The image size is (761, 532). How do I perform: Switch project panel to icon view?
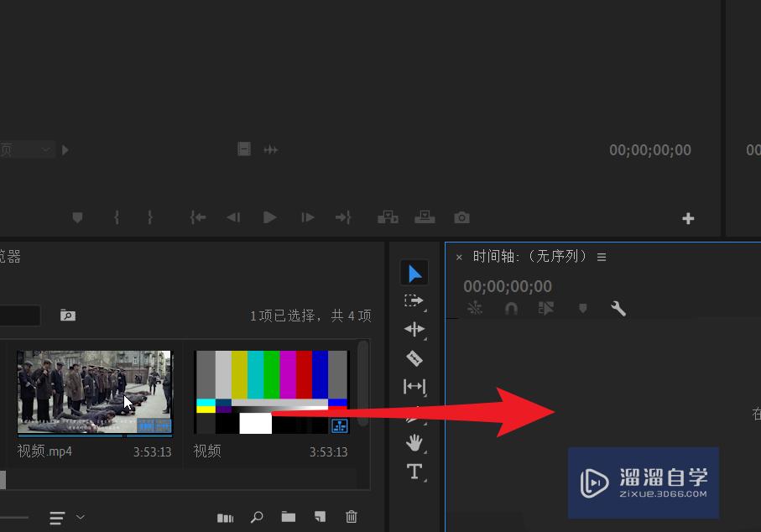point(225,517)
